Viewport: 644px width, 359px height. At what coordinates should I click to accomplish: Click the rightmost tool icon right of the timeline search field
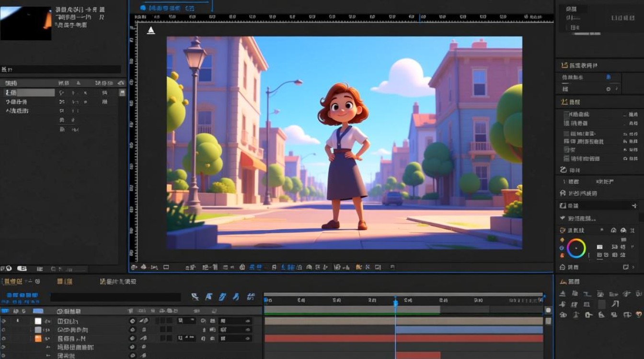[x=251, y=297]
